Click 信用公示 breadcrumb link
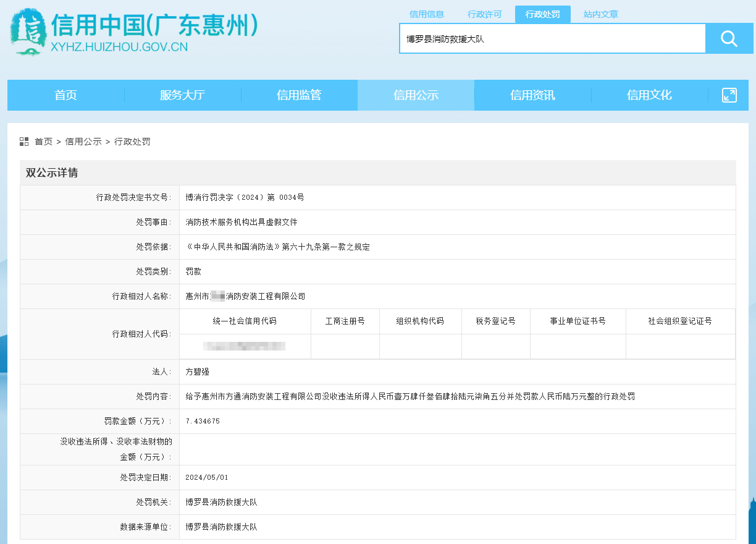The height and width of the screenshot is (544, 756). (83, 142)
